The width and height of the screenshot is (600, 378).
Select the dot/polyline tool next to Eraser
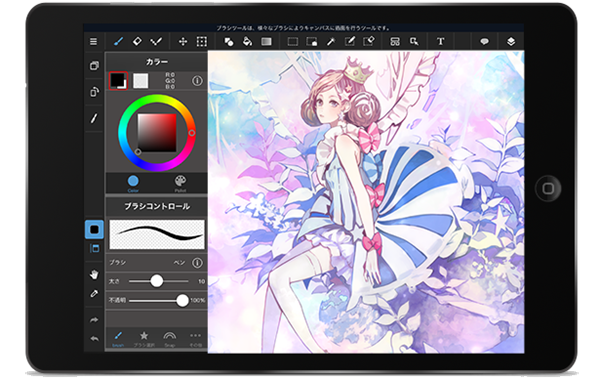[x=156, y=41]
